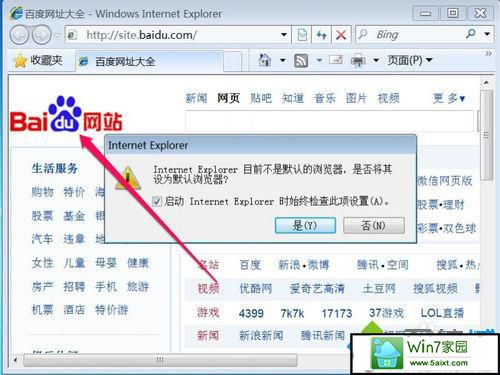Click the browser Forward arrow button
This screenshot has height=375, width=500.
[41, 35]
